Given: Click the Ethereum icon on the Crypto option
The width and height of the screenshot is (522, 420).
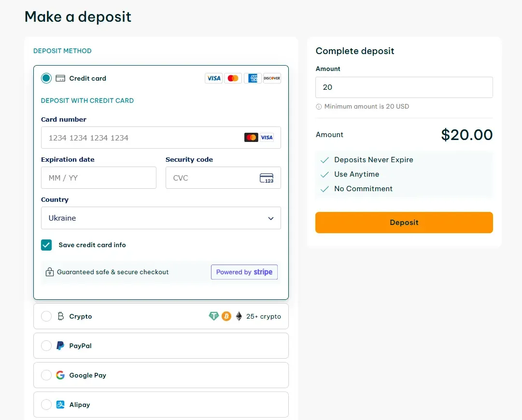Looking at the screenshot, I should point(239,316).
